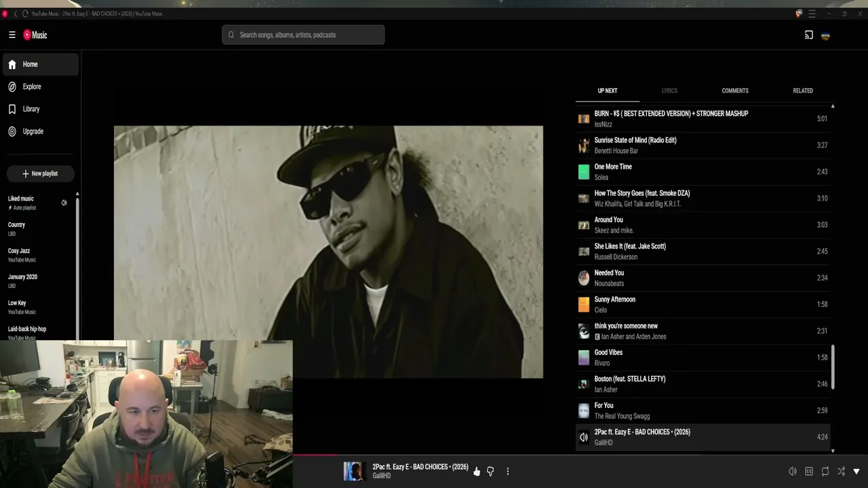This screenshot has width=868, height=488.
Task: Play BURN extended version mashup from queue
Action: pos(703,119)
